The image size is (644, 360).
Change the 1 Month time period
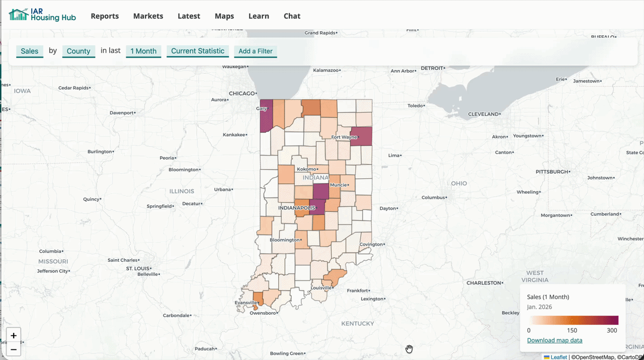(143, 51)
